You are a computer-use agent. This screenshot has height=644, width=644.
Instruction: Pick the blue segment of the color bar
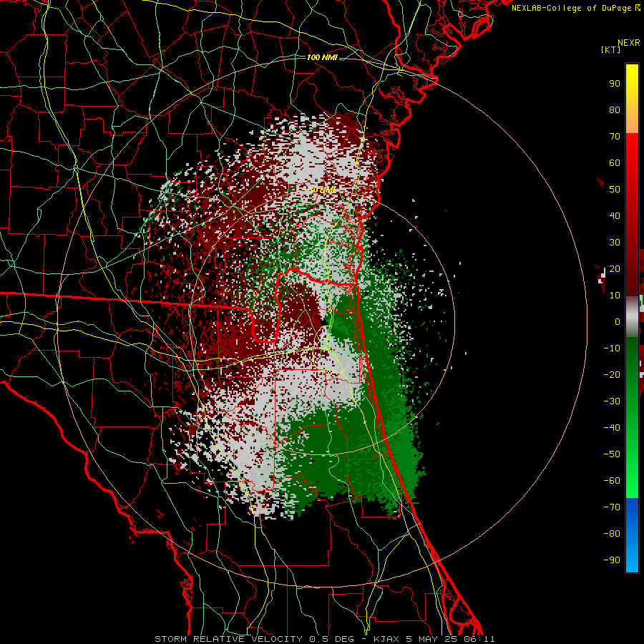[x=632, y=535]
